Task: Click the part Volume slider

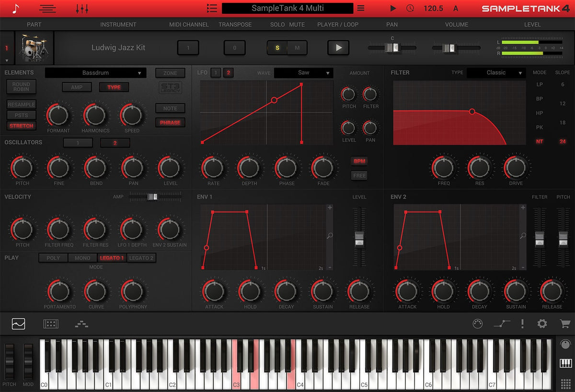Action: [456, 47]
